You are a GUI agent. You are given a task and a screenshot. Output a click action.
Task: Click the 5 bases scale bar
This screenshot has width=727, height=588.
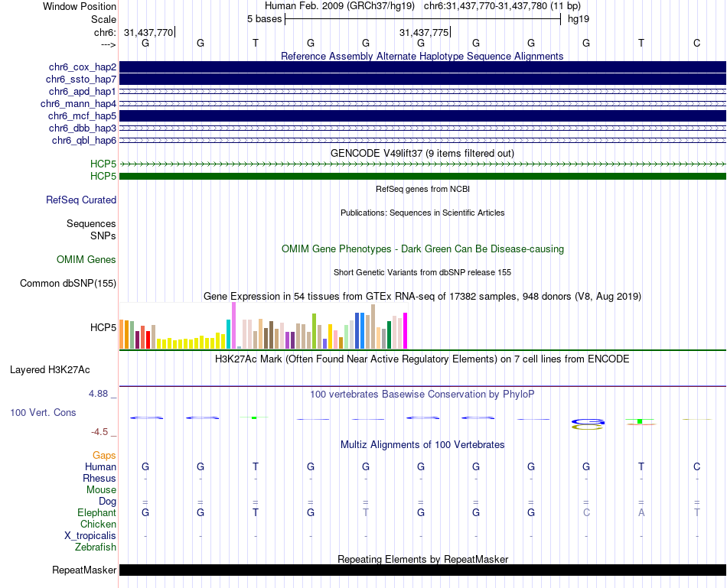pyautogui.click(x=422, y=19)
